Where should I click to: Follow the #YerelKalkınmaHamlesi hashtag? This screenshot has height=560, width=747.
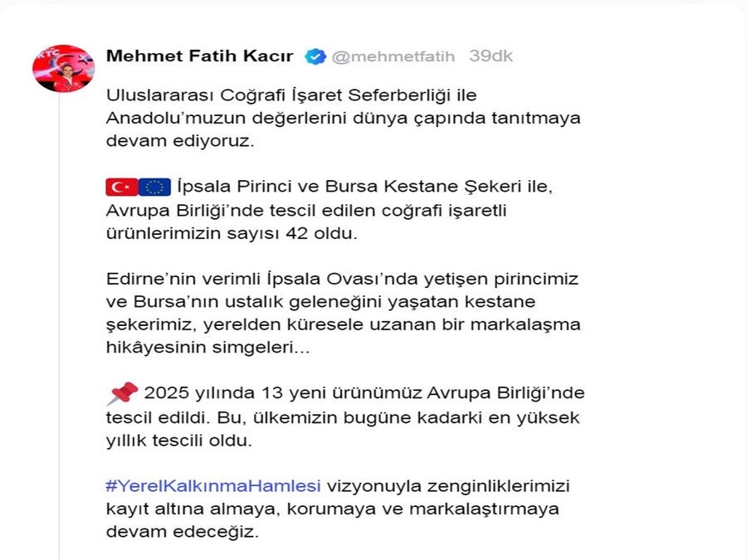(x=213, y=485)
